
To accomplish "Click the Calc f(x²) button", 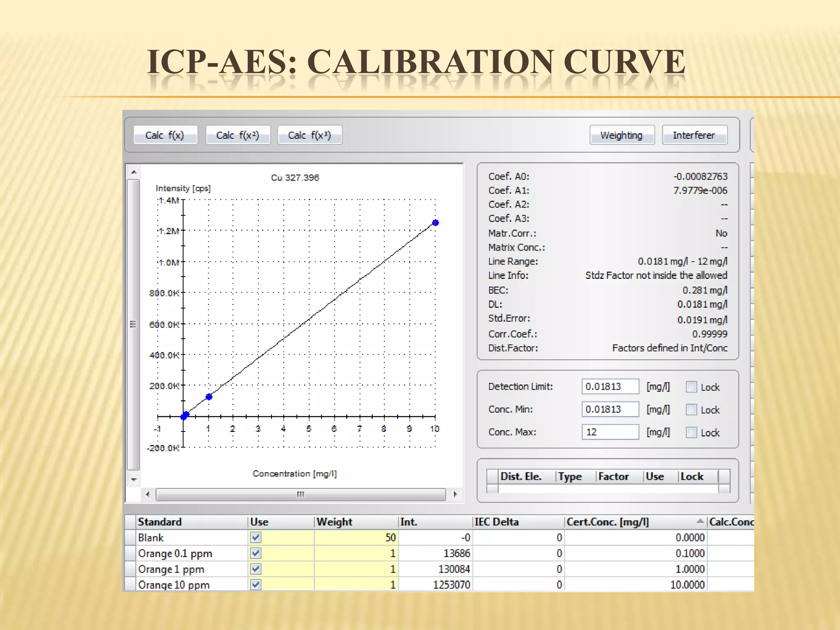I will tap(237, 135).
